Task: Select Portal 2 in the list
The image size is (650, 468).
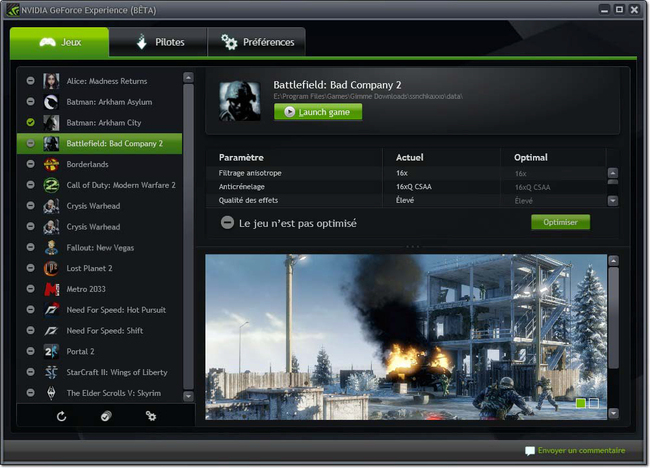Action: pyautogui.click(x=99, y=352)
